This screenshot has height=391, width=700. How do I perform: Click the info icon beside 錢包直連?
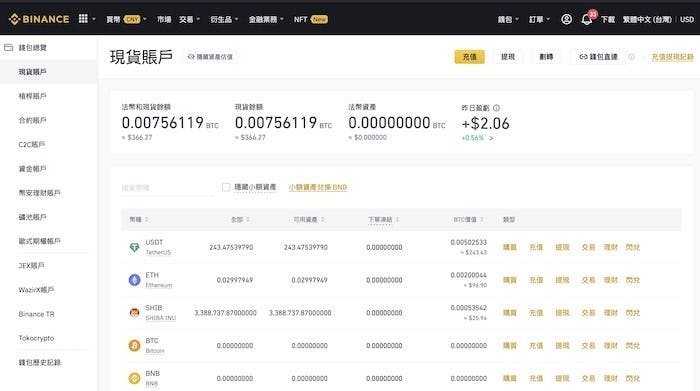pos(631,57)
